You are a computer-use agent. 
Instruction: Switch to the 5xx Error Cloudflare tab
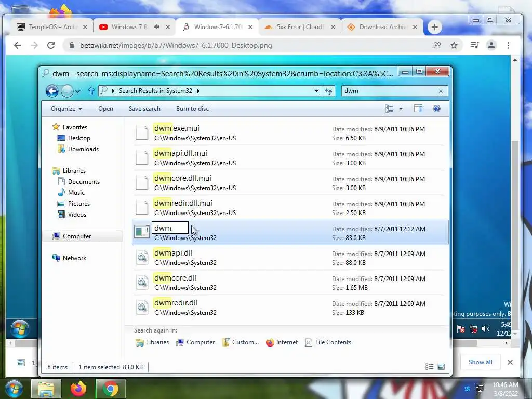pos(300,27)
